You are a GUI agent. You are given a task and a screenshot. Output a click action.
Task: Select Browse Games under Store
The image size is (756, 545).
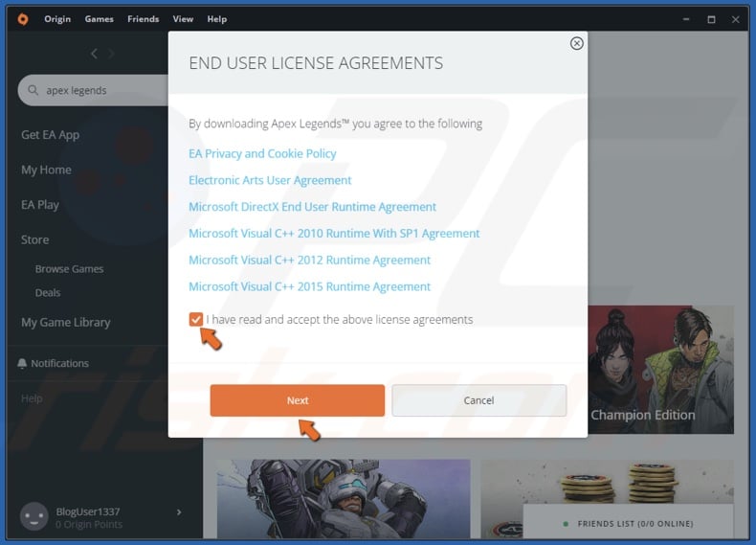[70, 269]
